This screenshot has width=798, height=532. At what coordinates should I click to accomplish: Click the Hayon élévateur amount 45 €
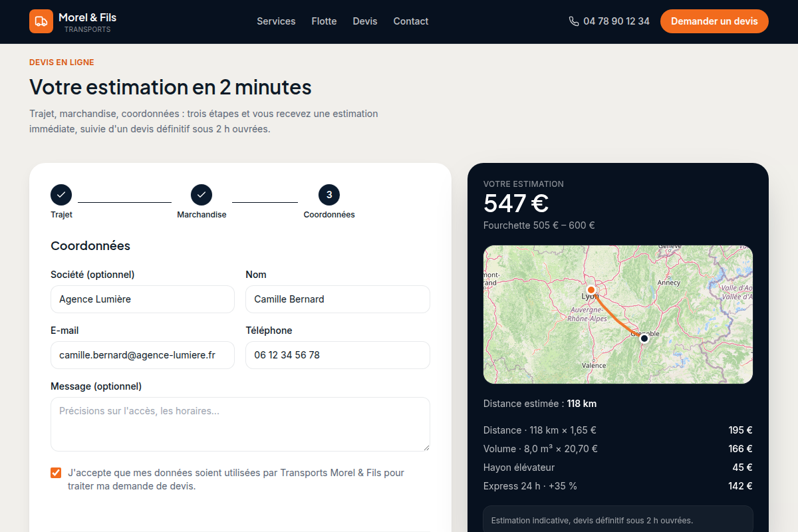[x=743, y=467]
